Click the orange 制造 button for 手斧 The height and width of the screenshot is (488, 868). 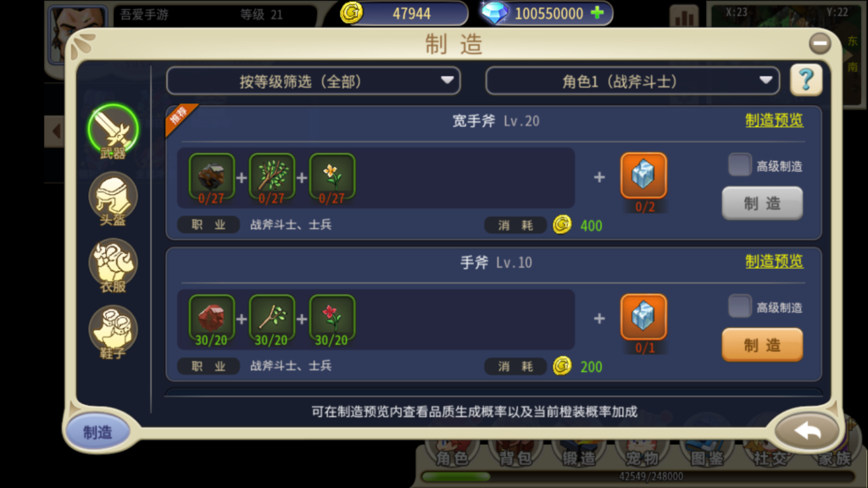point(762,345)
